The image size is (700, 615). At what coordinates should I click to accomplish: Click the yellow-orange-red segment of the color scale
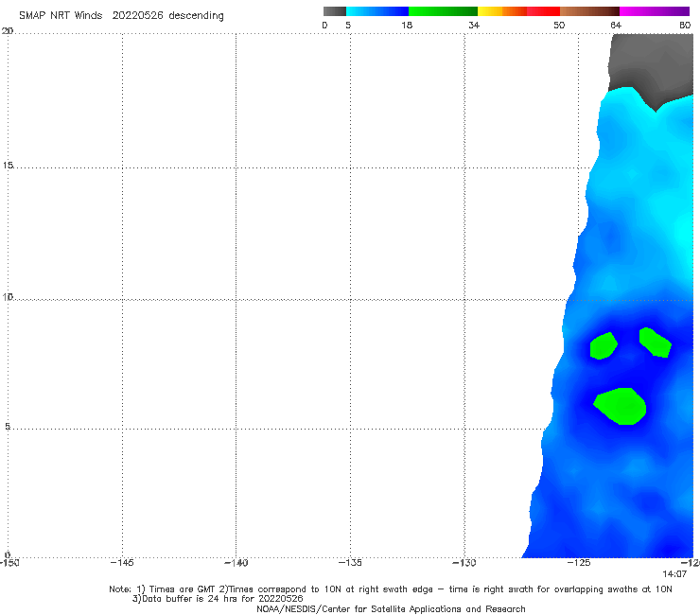518,11
